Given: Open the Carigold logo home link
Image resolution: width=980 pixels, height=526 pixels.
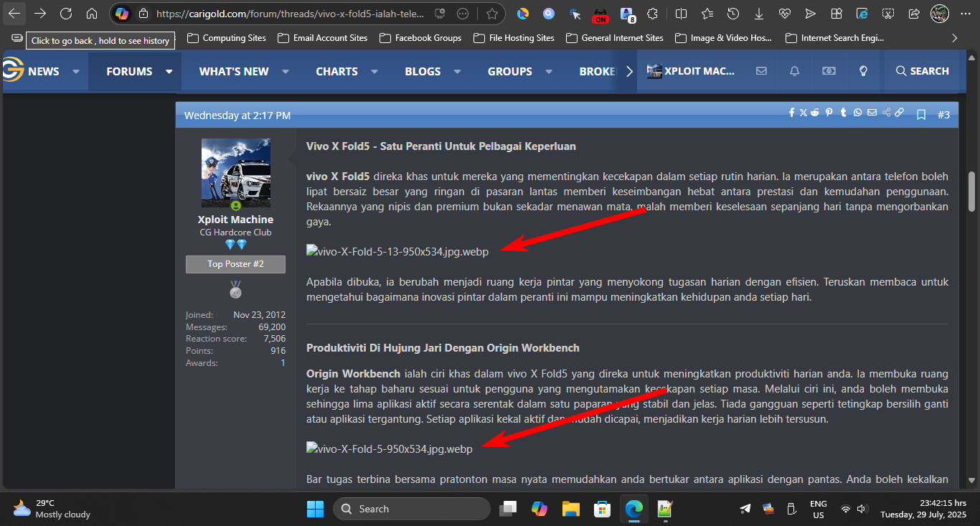Looking at the screenshot, I should (12, 70).
